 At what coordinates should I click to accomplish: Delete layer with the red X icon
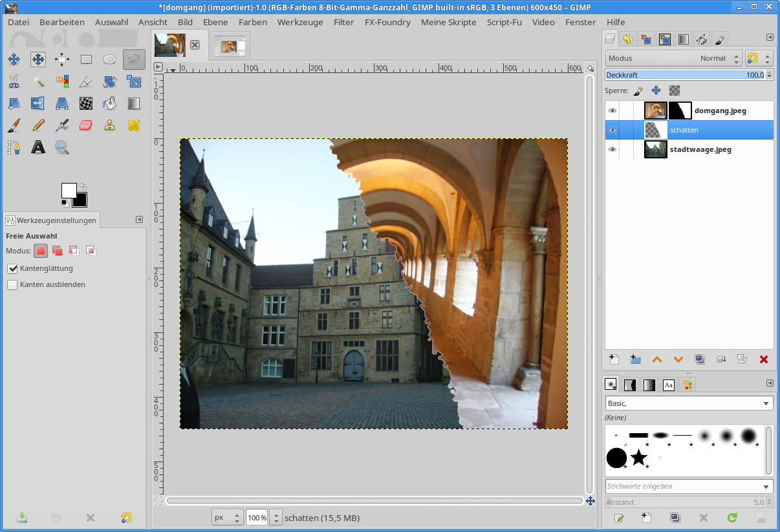(763, 359)
